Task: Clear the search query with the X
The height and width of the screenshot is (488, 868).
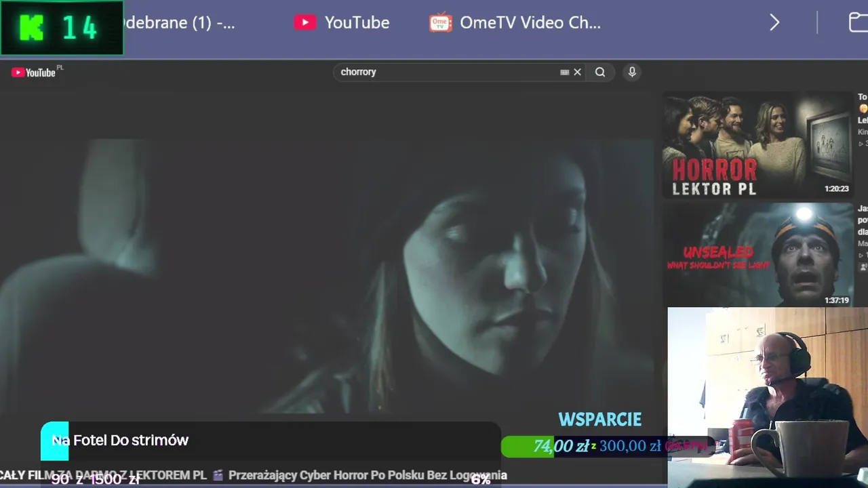Action: 578,72
